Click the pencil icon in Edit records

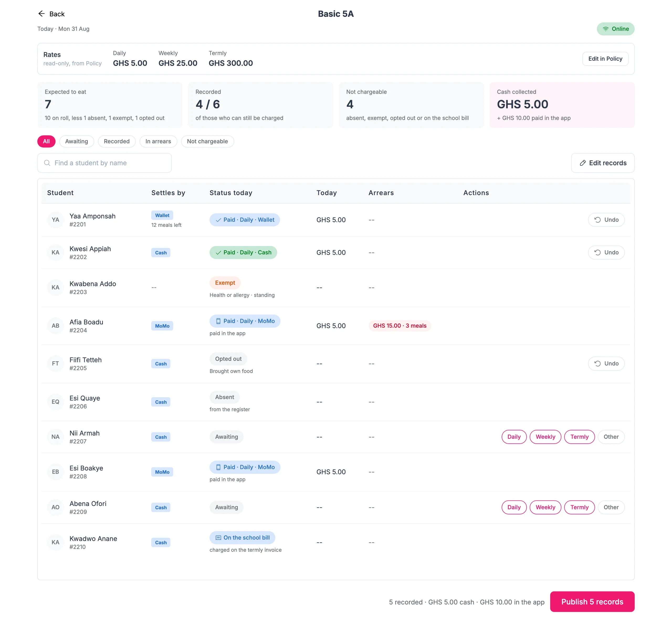582,163
